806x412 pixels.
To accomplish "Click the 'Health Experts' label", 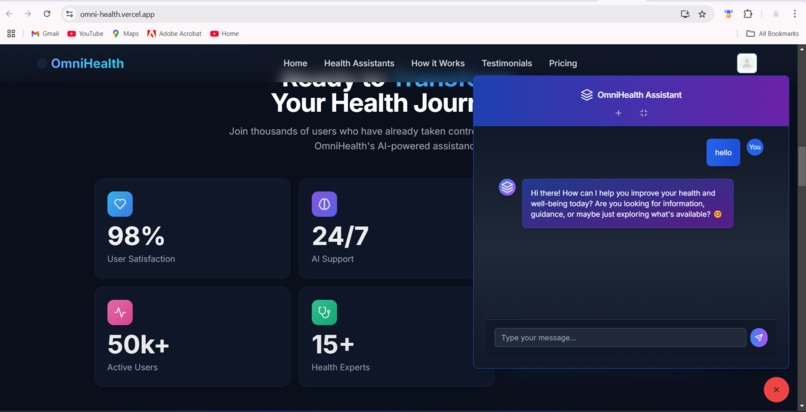I will coord(340,367).
